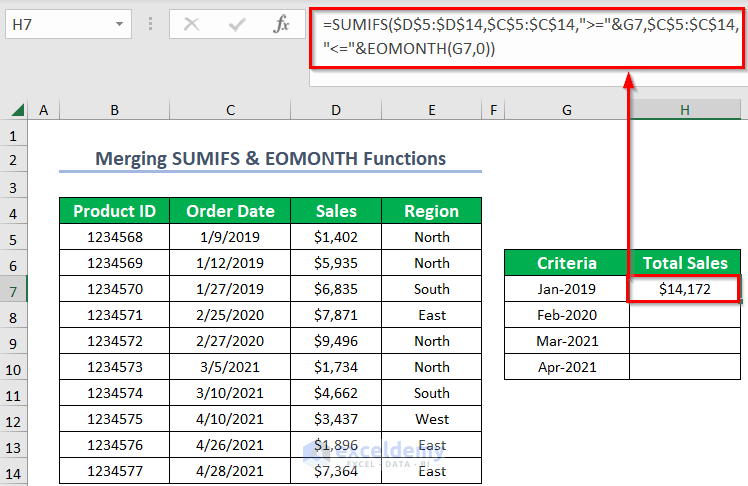Click the Product ID header cell
The image size is (748, 486).
114,211
